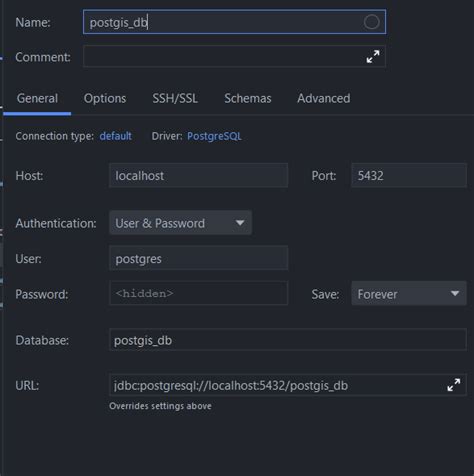The height and width of the screenshot is (476, 474).
Task: Click the color circle icon in Name field
Action: 371,22
